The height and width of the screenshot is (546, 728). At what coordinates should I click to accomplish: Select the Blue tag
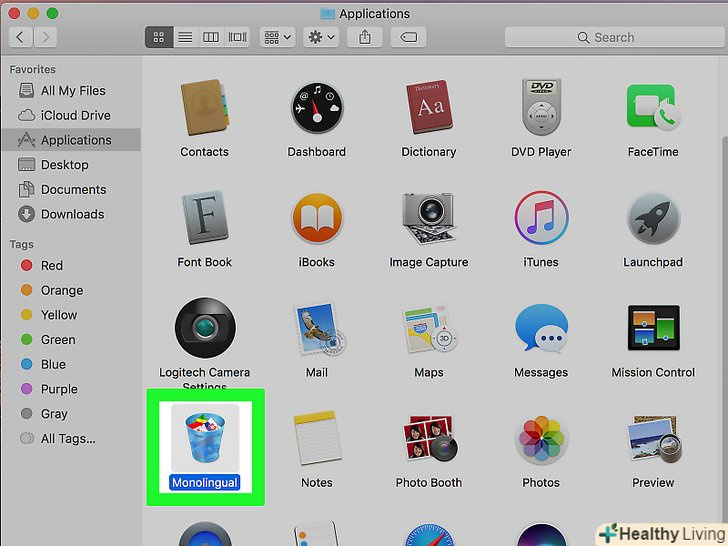[x=71, y=364]
